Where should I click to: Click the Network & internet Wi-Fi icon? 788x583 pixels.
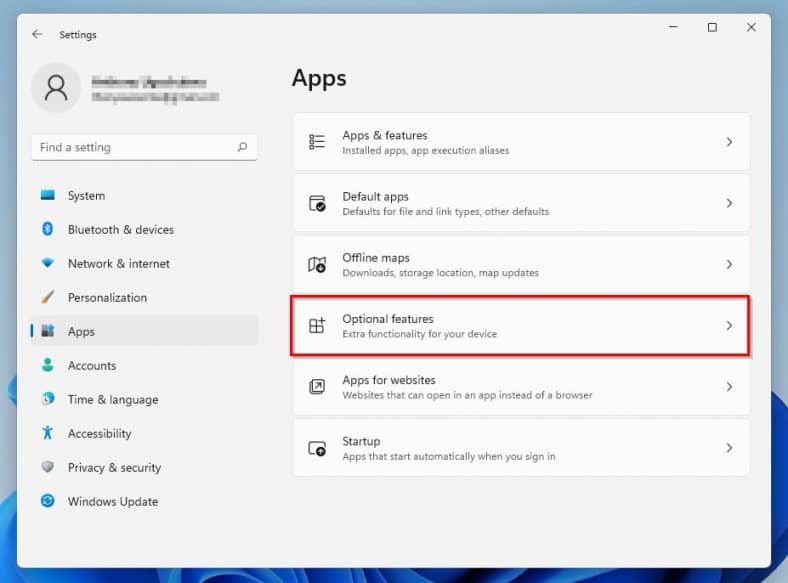click(47, 264)
